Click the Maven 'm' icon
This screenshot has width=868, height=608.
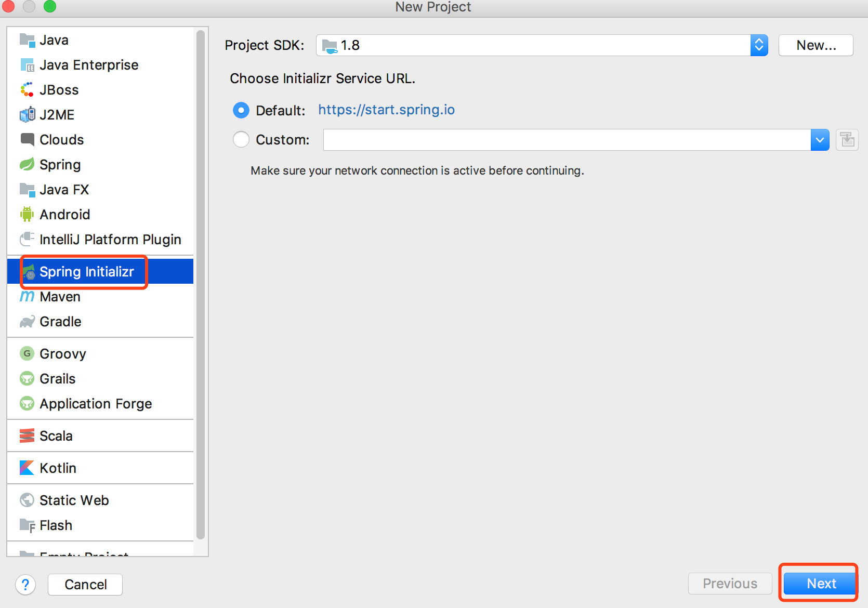[x=27, y=297]
